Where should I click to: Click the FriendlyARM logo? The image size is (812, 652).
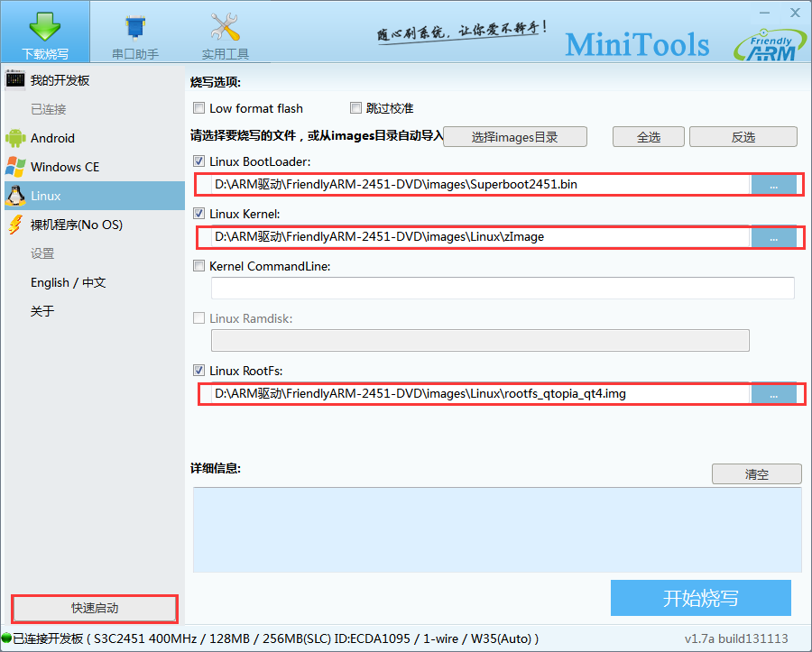click(770, 44)
